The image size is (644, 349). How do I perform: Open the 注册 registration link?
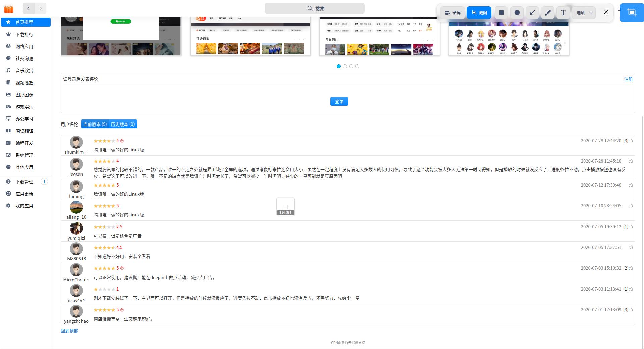(x=628, y=79)
